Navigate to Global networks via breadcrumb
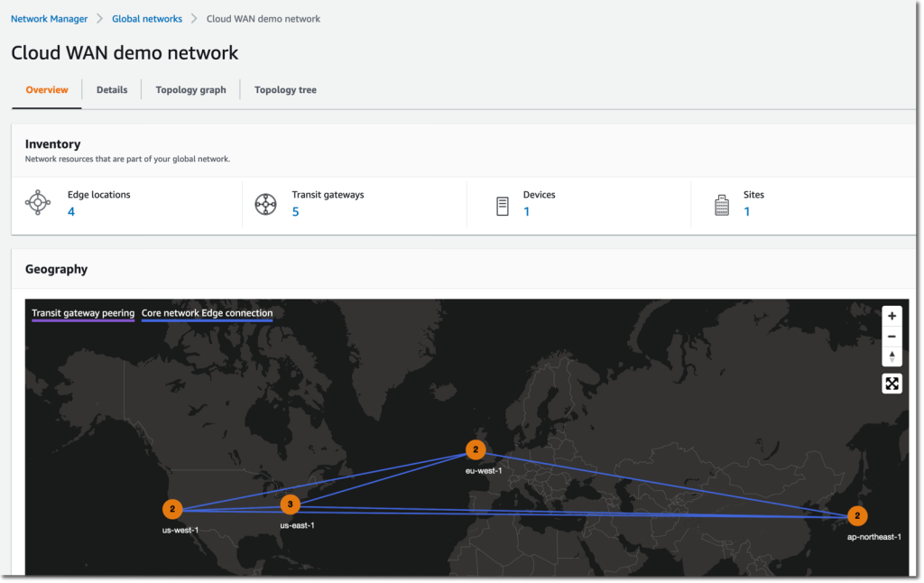 pos(146,18)
